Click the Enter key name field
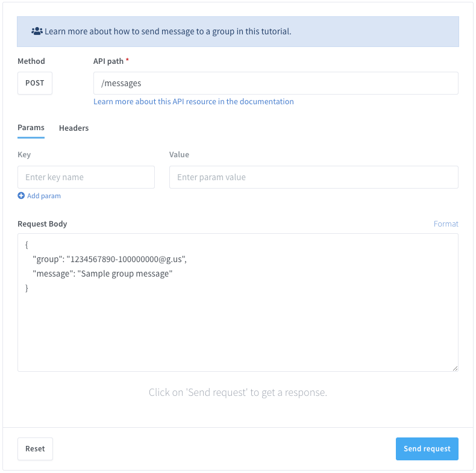Viewport: 476px width, 473px height. [86, 177]
